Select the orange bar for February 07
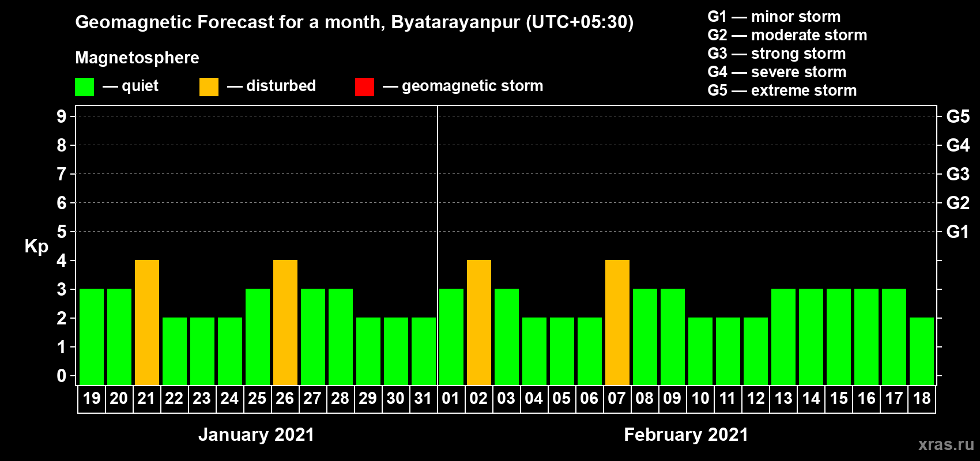 click(617, 322)
